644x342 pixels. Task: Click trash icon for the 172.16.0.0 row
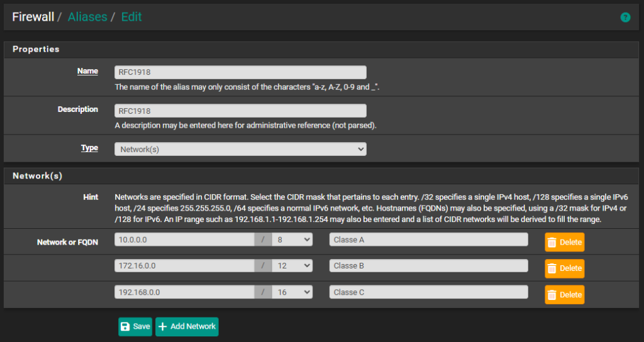click(552, 268)
